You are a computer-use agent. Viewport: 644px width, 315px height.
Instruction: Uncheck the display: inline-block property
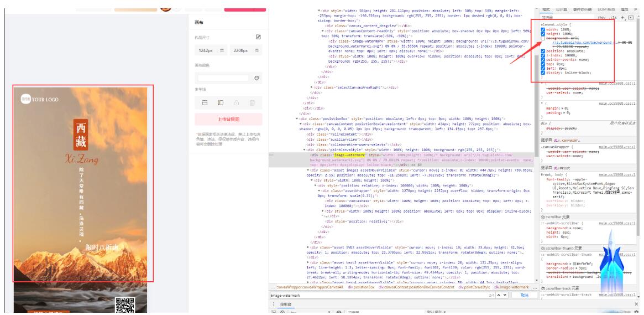[x=543, y=73]
